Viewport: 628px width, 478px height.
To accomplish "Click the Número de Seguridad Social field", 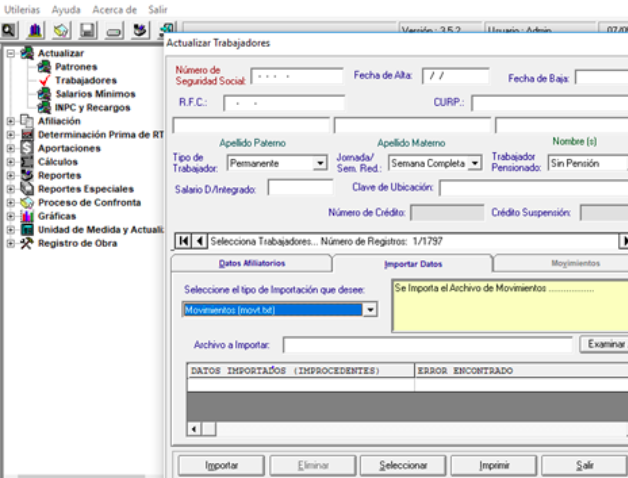I will coord(297,76).
